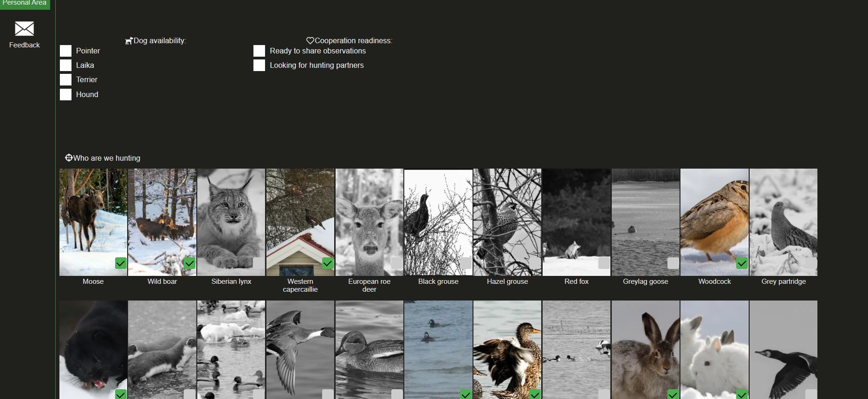The height and width of the screenshot is (399, 868).
Task: Tick Looking for hunting partners
Action: click(259, 65)
